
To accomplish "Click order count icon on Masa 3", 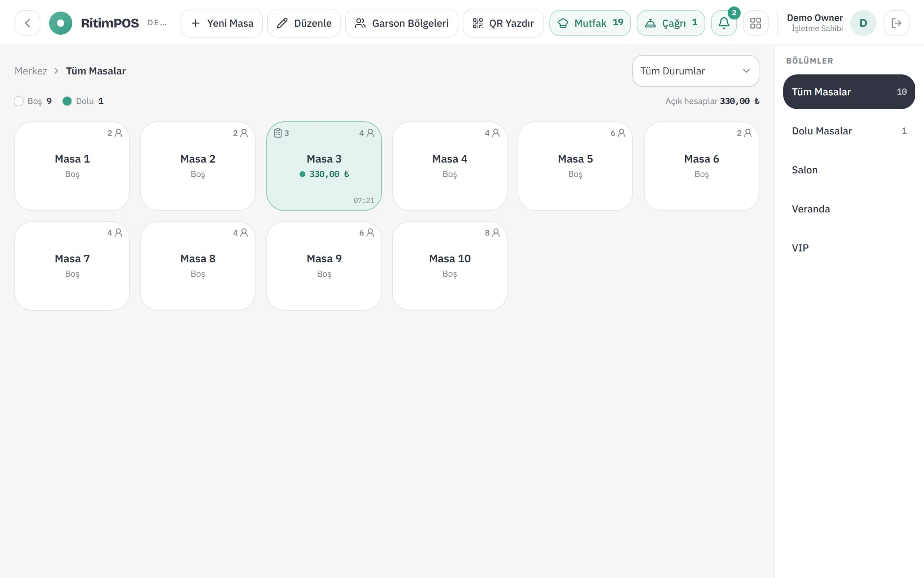I will point(278,133).
